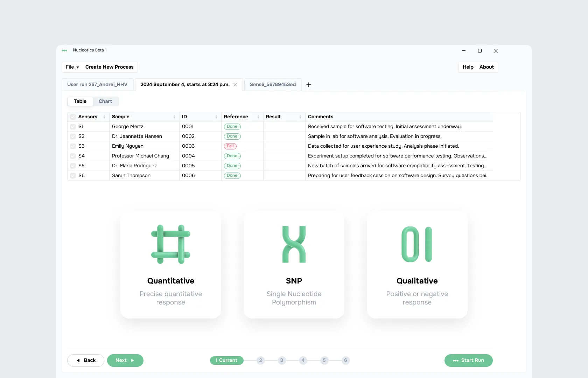Image resolution: width=588 pixels, height=378 pixels.
Task: Add a new tab with plus icon
Action: tap(309, 85)
